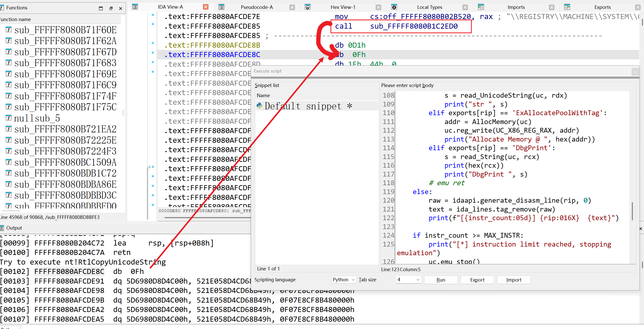This screenshot has width=644, height=329.
Task: Switch to the Pseudocode-A tab
Action: [x=256, y=7]
